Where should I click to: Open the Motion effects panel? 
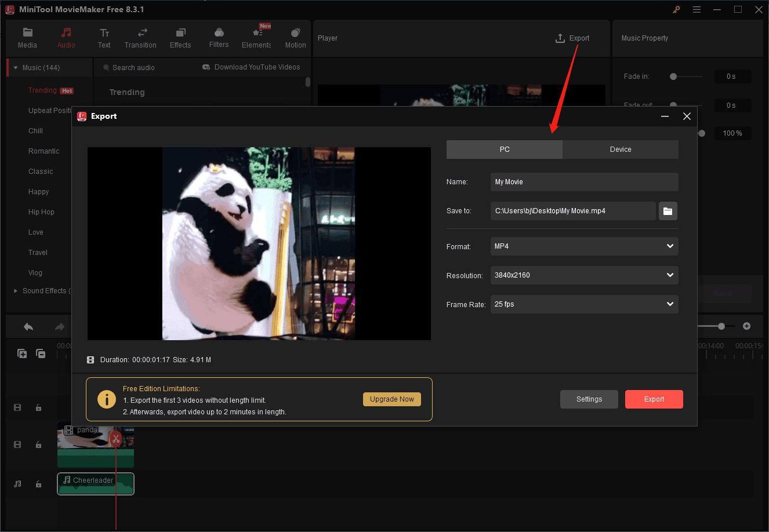click(295, 37)
